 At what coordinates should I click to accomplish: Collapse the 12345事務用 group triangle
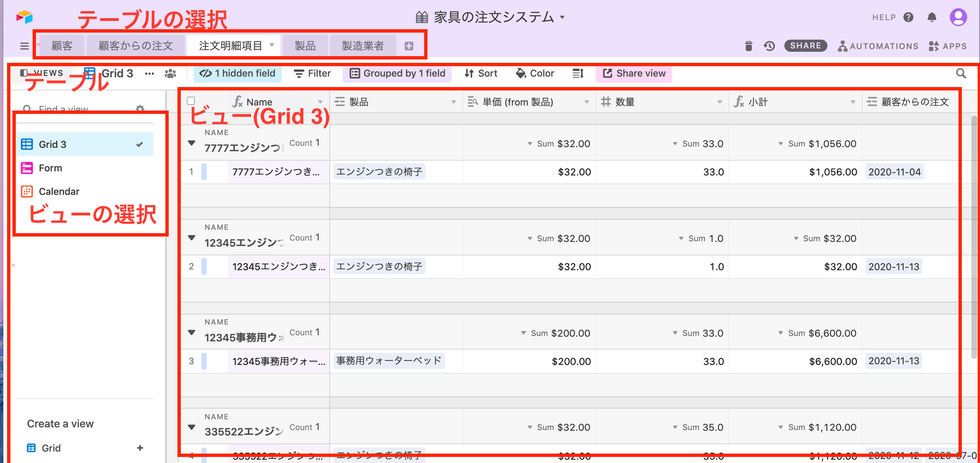(192, 333)
